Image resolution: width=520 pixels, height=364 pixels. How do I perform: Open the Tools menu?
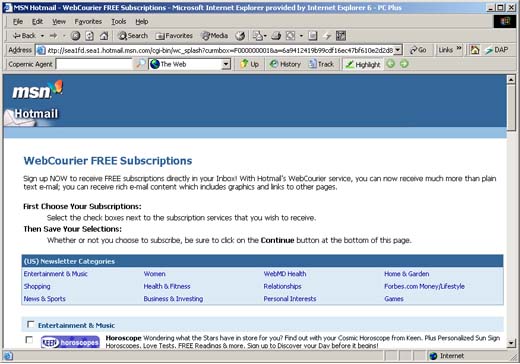pyautogui.click(x=119, y=22)
